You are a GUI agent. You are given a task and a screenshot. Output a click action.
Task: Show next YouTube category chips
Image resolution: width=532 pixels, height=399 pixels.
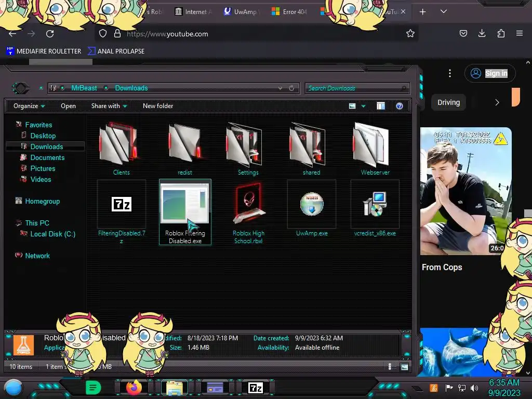[497, 102]
